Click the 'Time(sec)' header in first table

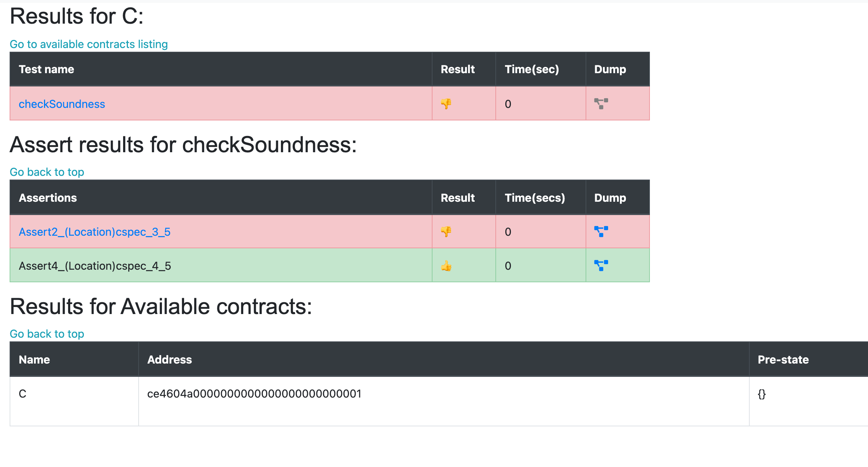(532, 69)
